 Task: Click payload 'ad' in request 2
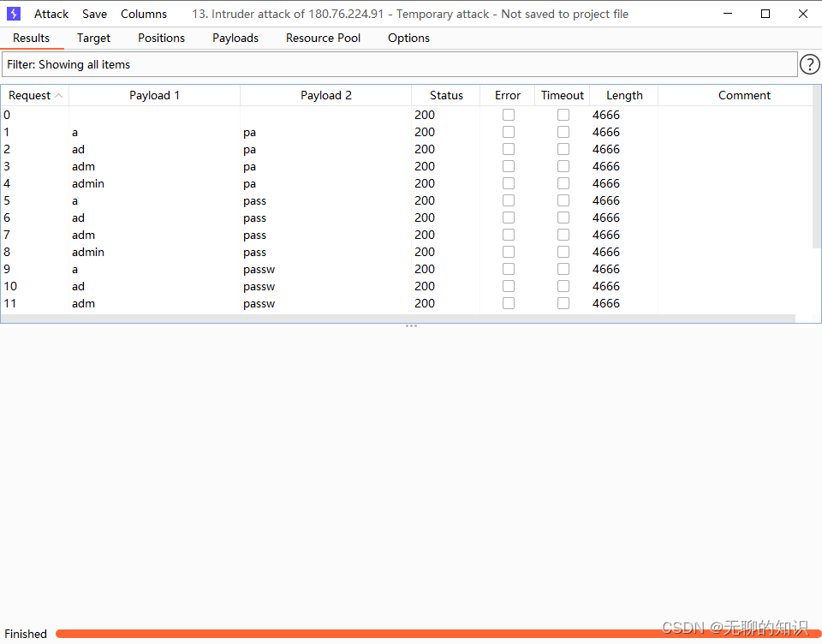tap(78, 150)
